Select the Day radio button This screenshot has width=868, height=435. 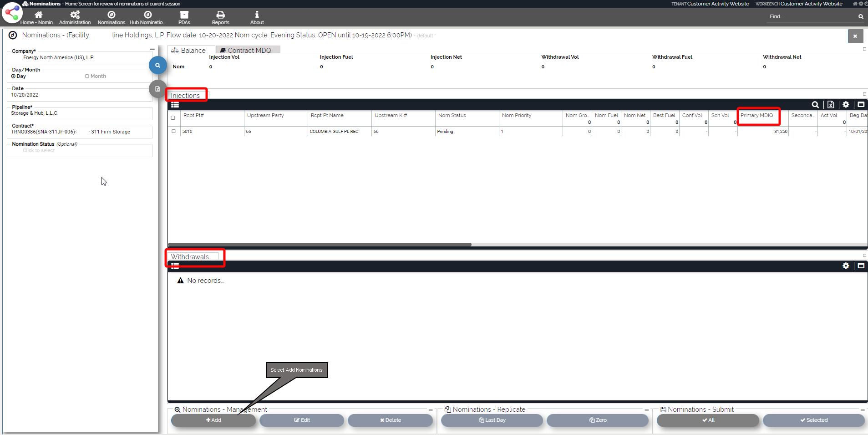pos(14,77)
